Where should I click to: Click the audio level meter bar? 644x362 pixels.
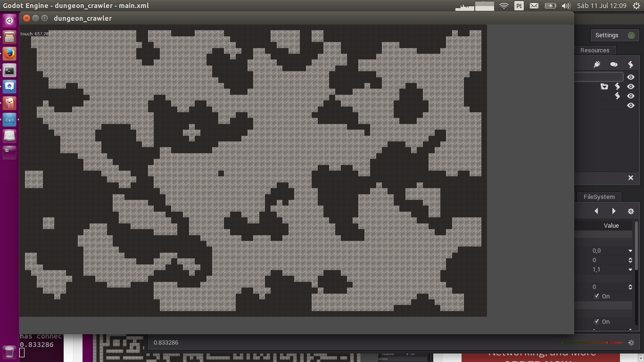592,343
